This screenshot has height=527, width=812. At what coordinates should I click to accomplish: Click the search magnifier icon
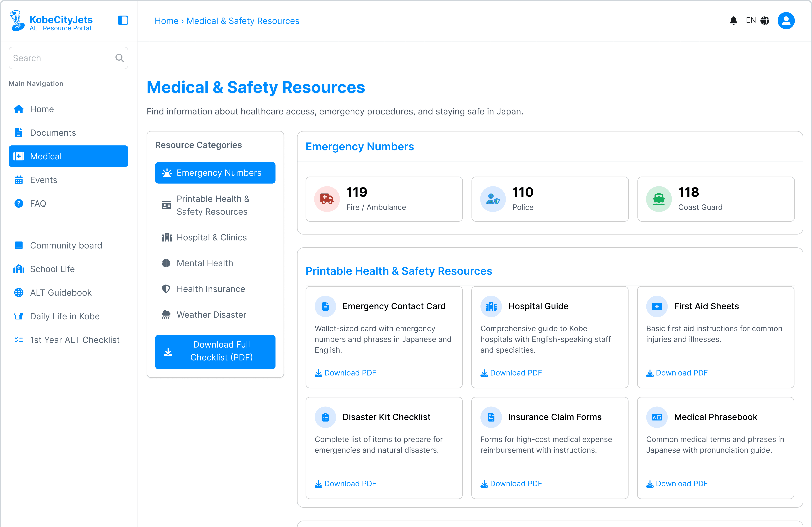119,58
